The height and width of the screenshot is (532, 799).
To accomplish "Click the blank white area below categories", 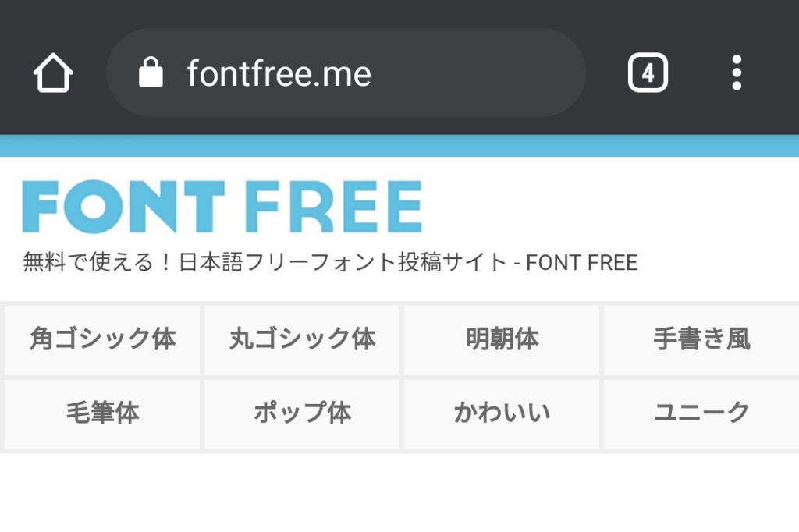I will point(399,493).
